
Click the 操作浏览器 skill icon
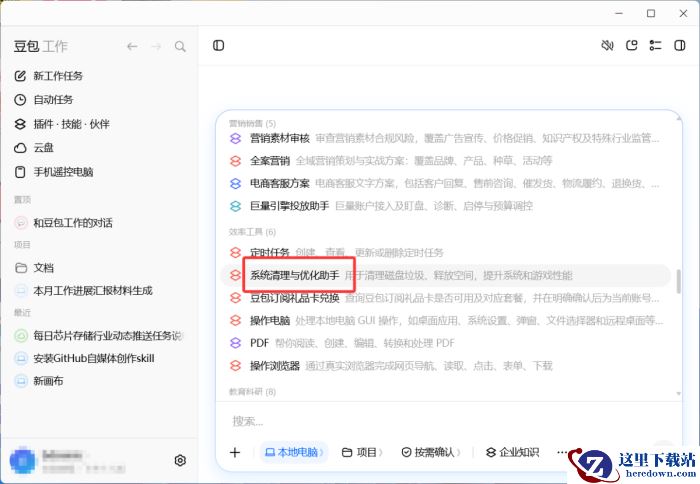coord(235,366)
